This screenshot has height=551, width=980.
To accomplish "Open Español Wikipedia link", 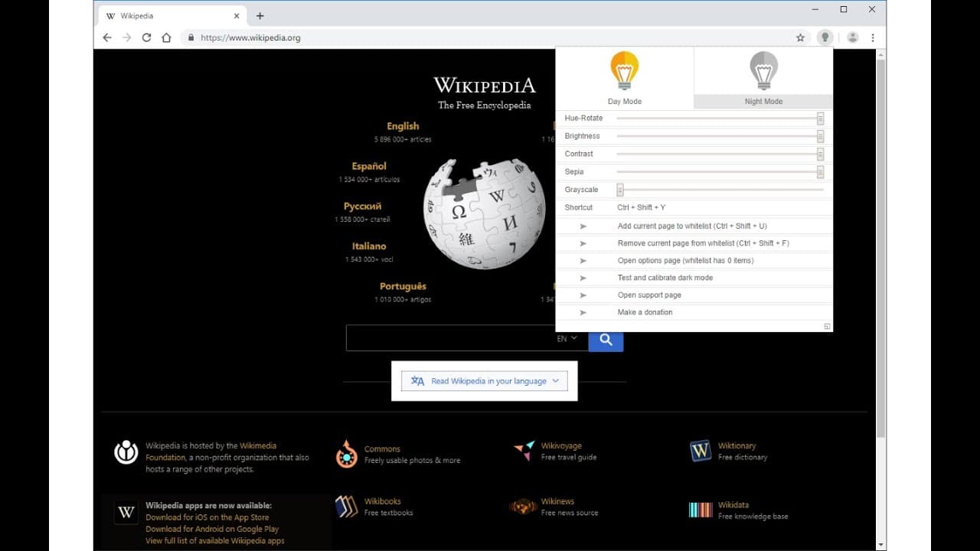I will pyautogui.click(x=369, y=166).
